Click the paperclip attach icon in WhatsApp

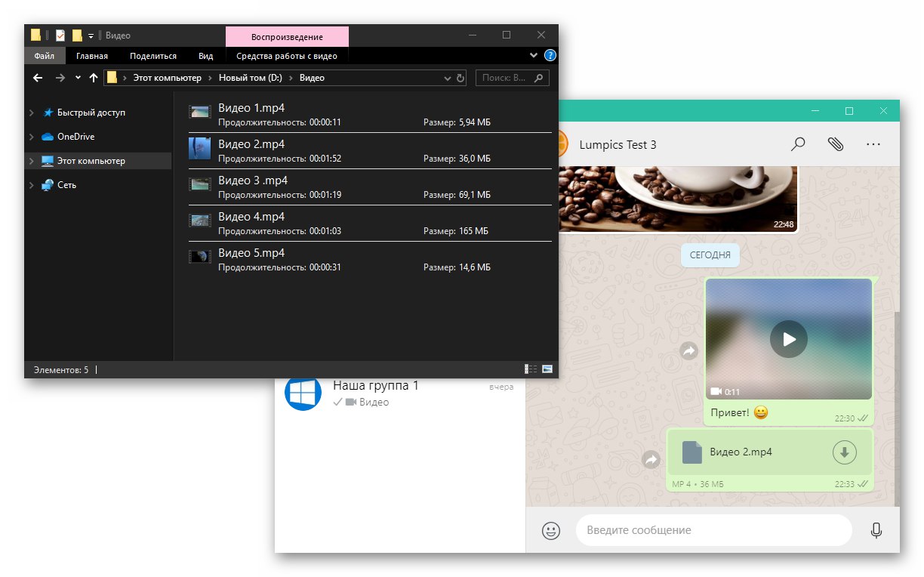835,144
